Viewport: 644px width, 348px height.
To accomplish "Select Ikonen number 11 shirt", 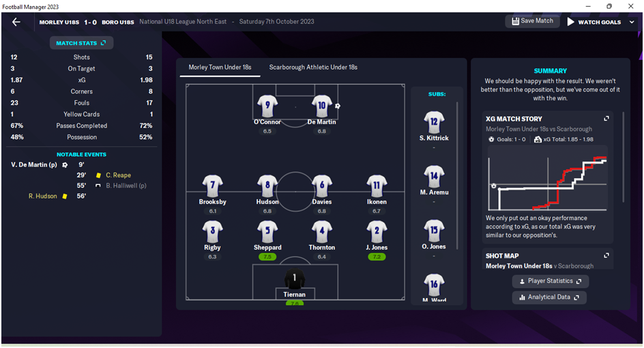I will point(377,186).
